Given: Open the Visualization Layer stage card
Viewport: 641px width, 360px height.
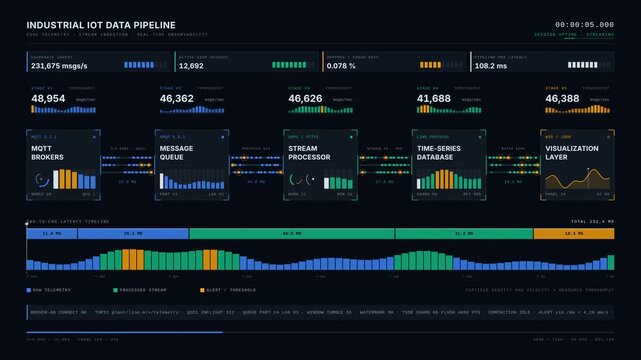Looking at the screenshot, I should click(577, 165).
